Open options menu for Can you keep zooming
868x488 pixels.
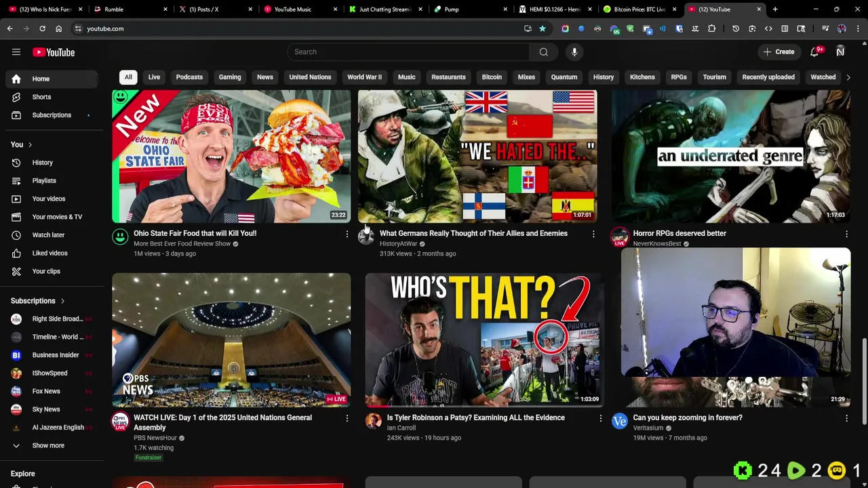click(x=846, y=419)
